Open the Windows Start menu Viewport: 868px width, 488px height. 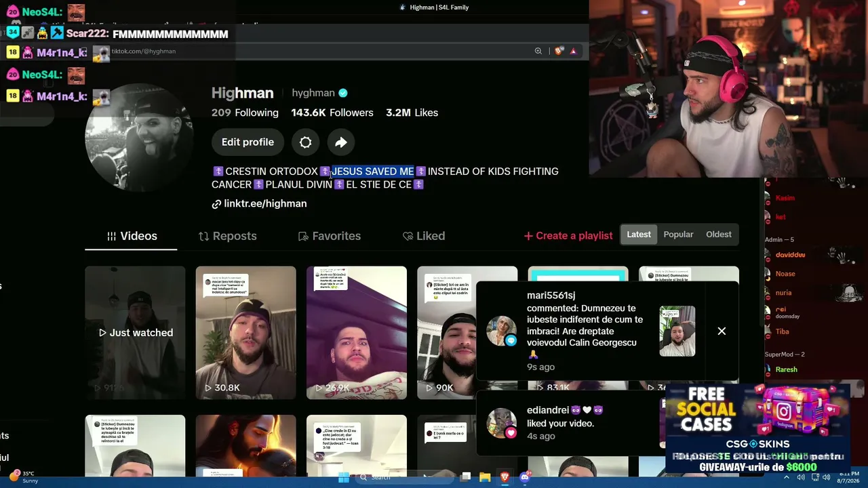pos(344,478)
